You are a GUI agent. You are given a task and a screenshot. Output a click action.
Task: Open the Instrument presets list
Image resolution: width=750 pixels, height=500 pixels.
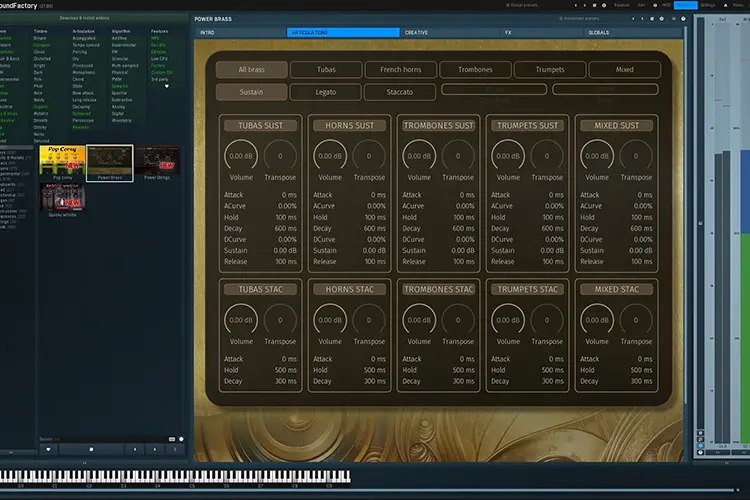(579, 19)
